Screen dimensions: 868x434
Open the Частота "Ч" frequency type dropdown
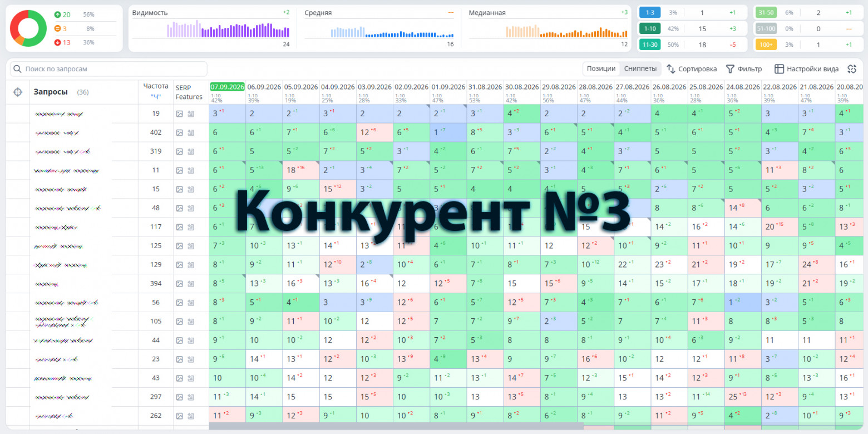point(155,97)
